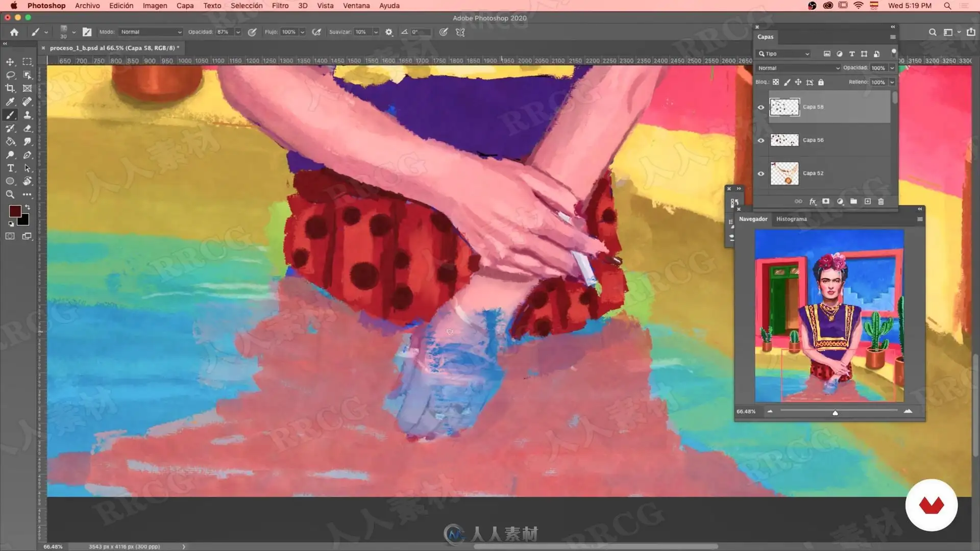The height and width of the screenshot is (551, 980).
Task: Click the Navigator image preview thumbnail
Action: pos(829,315)
